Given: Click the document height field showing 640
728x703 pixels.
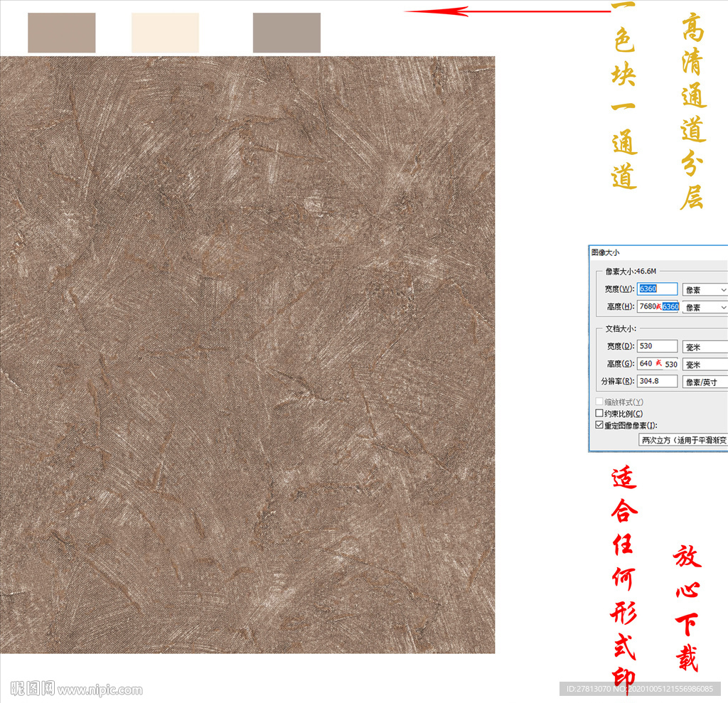Looking at the screenshot, I should pyautogui.click(x=658, y=363).
